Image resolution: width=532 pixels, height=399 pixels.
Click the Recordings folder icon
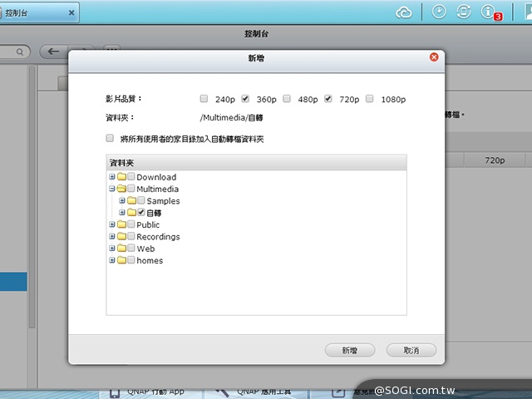(x=122, y=236)
